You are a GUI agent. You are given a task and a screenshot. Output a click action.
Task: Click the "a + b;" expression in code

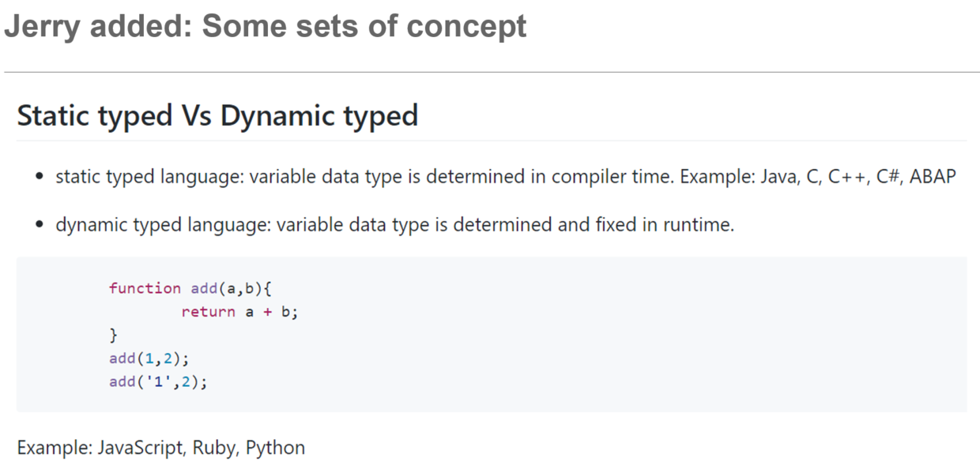click(271, 312)
